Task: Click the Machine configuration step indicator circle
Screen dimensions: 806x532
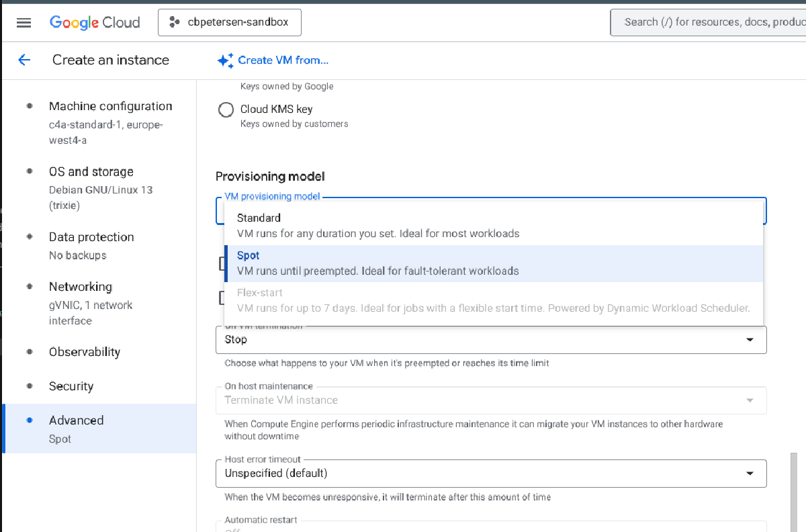Action: click(x=29, y=105)
